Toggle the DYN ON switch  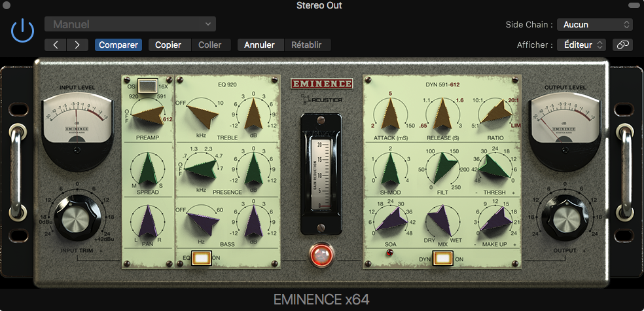(x=442, y=258)
